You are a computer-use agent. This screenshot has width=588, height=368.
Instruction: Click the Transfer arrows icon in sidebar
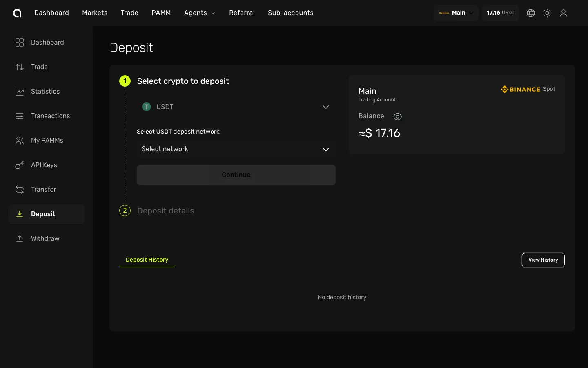pyautogui.click(x=20, y=190)
